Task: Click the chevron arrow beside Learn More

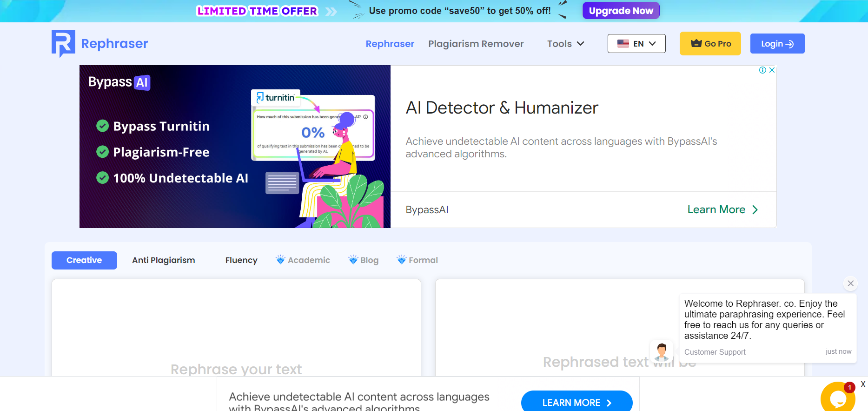Action: pyautogui.click(x=755, y=210)
